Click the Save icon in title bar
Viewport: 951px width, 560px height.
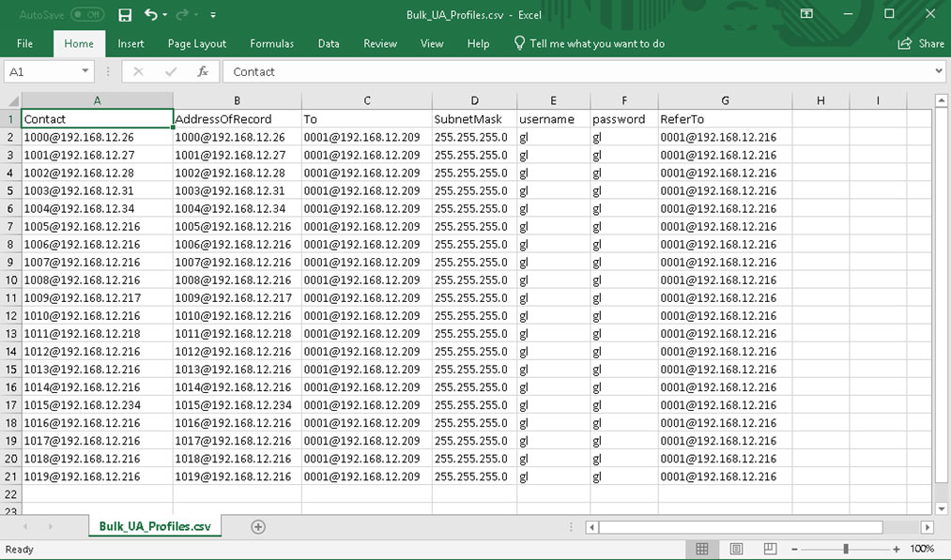point(125,15)
